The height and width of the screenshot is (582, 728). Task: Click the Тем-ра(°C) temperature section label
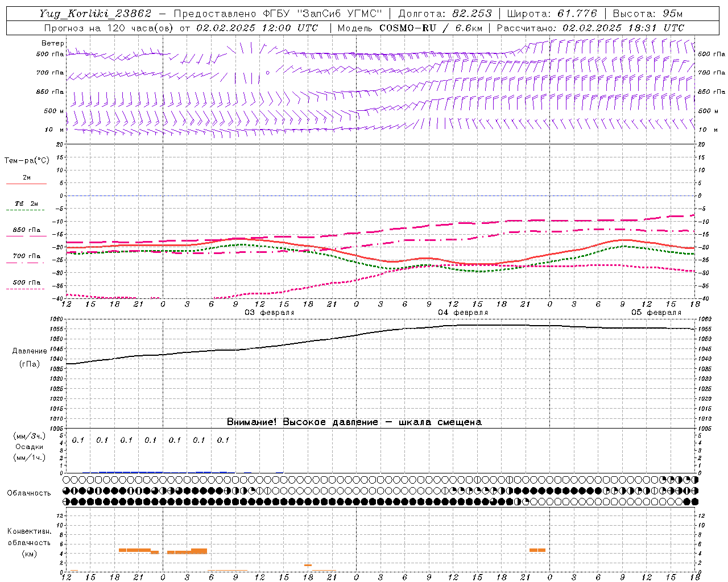point(27,161)
